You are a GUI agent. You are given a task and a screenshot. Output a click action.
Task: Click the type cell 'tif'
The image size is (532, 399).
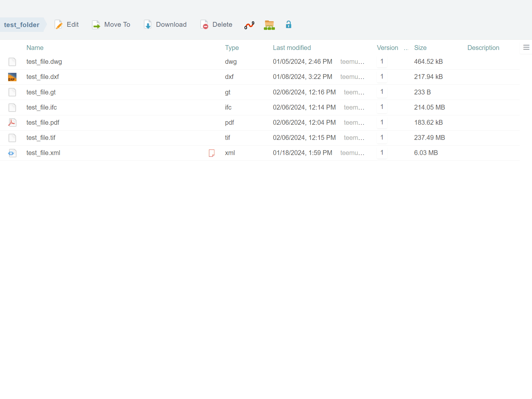click(227, 138)
